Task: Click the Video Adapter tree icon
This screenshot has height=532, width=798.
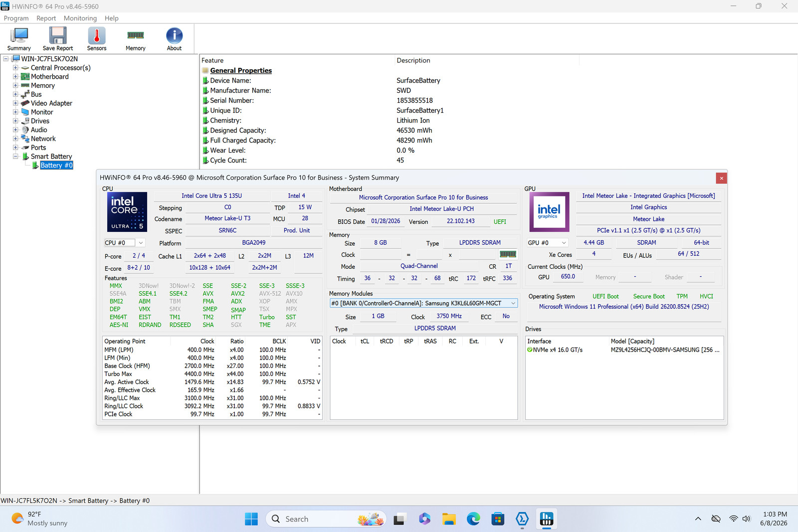Action: (x=25, y=103)
